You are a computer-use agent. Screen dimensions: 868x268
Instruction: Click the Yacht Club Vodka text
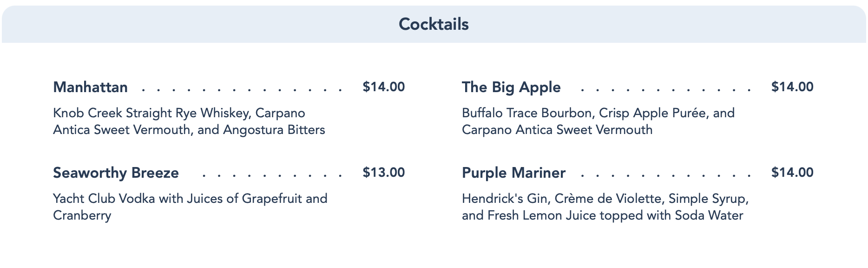pyautogui.click(x=104, y=199)
